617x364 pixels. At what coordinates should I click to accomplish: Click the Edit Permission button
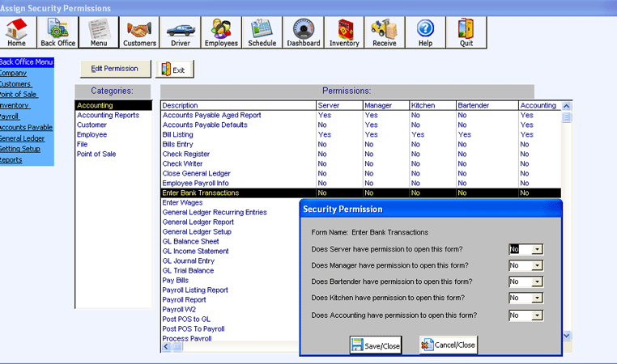click(x=115, y=69)
